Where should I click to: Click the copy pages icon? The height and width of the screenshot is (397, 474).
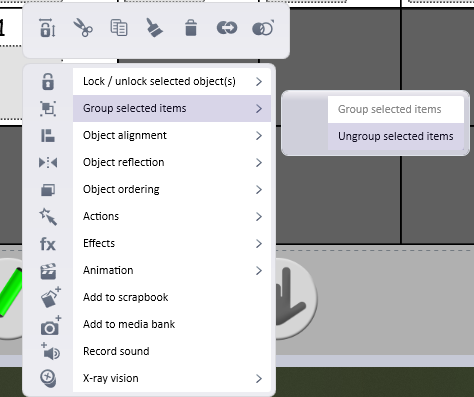point(119,28)
